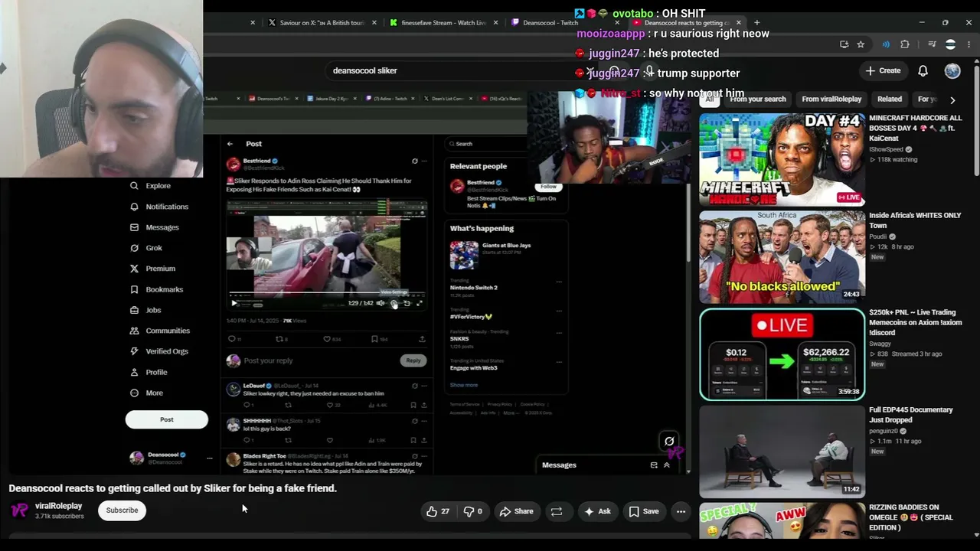Viewport: 980px width, 551px height.
Task: Open the browser media controls icon
Action: tap(932, 44)
